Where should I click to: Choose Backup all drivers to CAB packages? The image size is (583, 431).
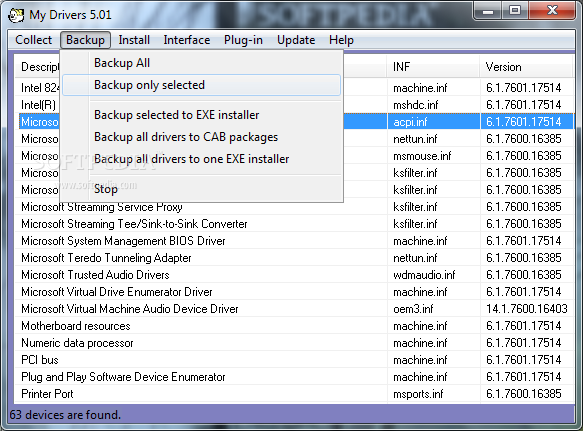click(x=201, y=137)
